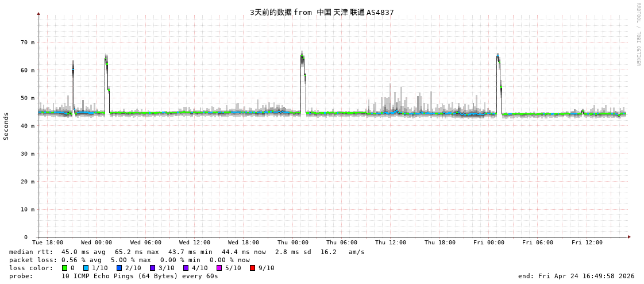644x284 pixels.
Task: Click the graph title with AS4837
Action: [322, 12]
